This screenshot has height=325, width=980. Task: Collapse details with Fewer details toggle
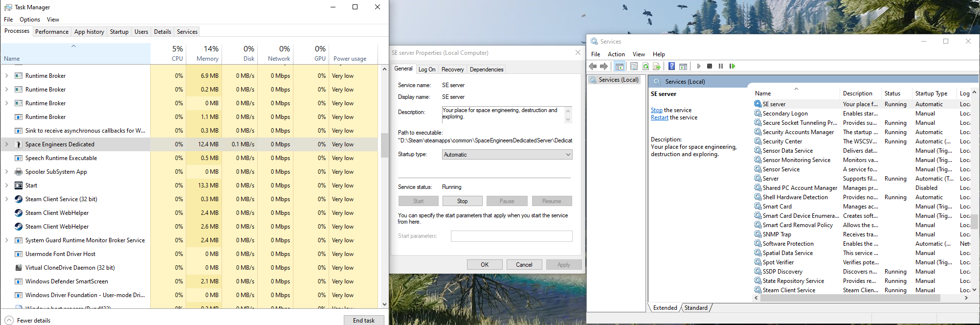[27, 321]
